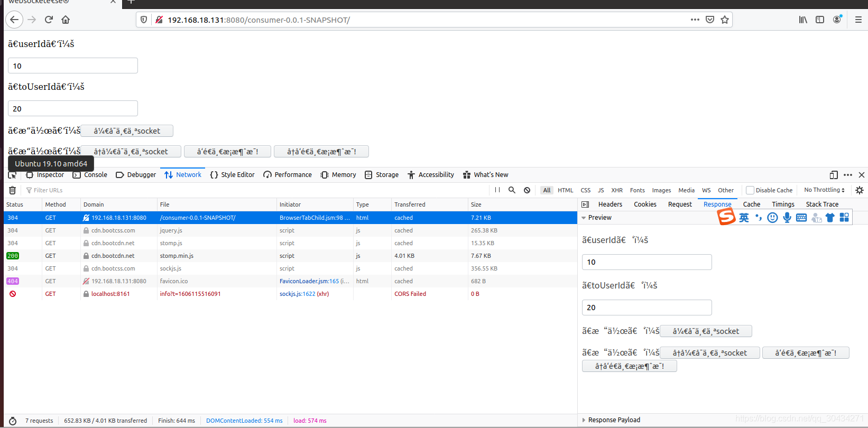
Task: Switch to the Console tab
Action: (x=90, y=175)
